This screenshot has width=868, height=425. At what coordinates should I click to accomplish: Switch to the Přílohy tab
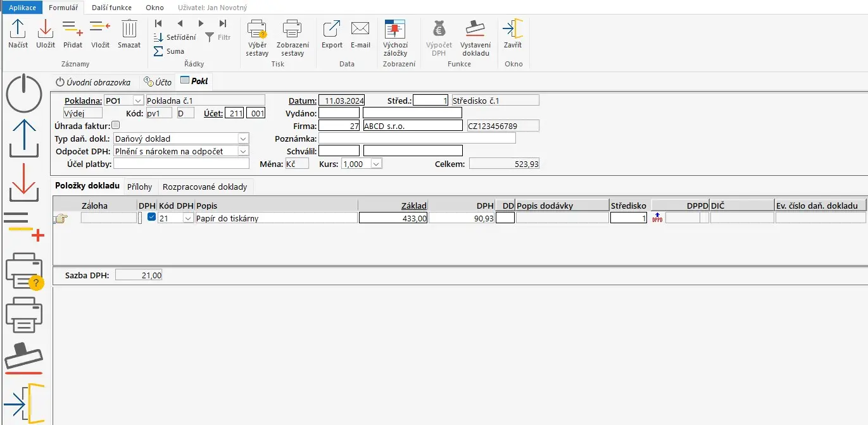point(139,187)
